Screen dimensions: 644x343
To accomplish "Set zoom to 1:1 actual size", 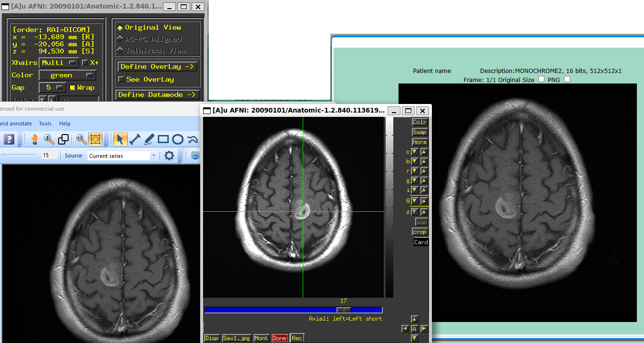I will click(x=81, y=139).
